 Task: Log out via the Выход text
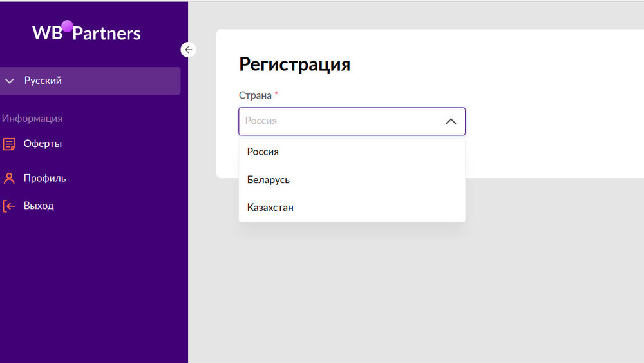tap(39, 206)
